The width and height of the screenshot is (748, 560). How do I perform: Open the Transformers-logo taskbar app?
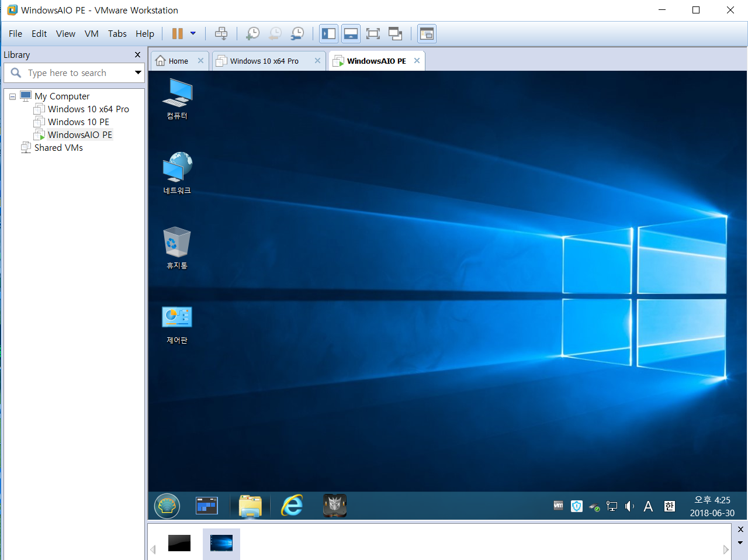(335, 506)
